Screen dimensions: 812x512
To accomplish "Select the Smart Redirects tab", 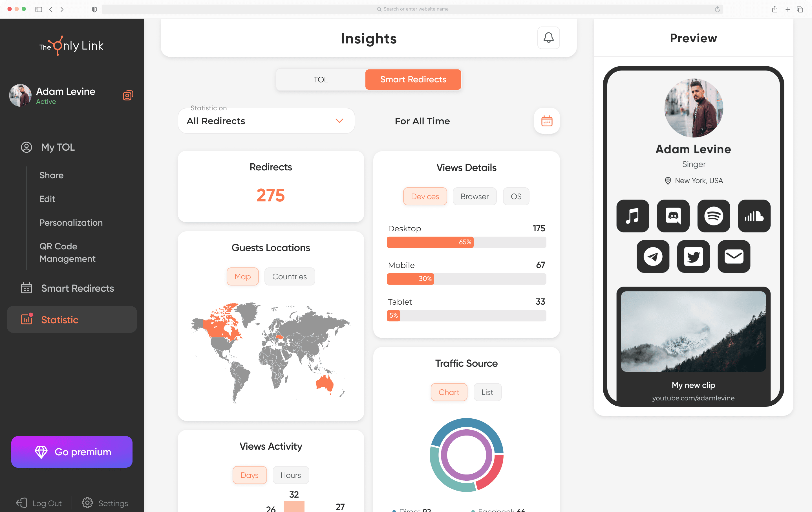I will pyautogui.click(x=413, y=79).
